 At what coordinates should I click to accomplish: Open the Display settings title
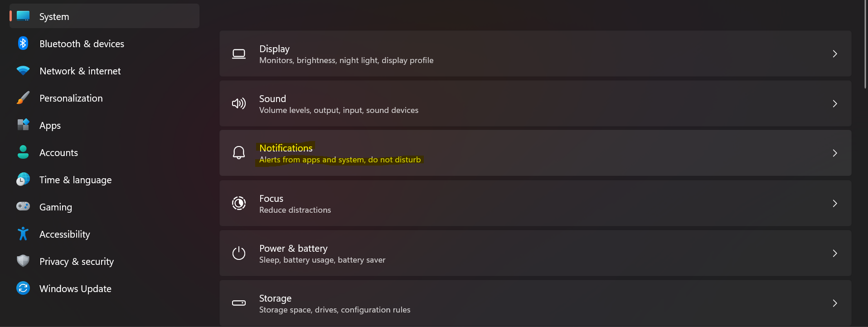(274, 49)
